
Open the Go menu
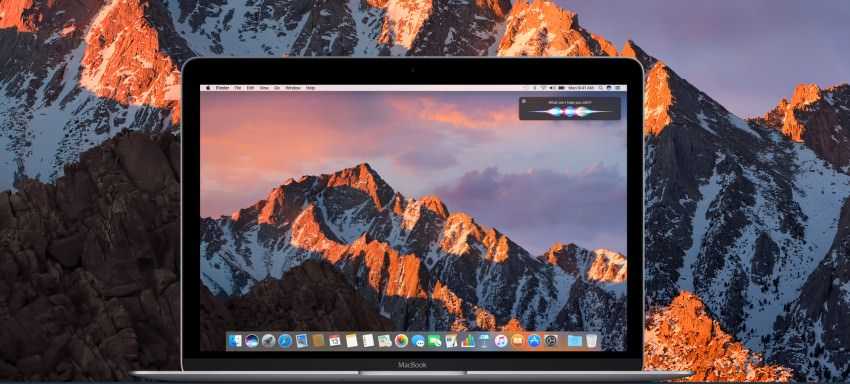(x=276, y=88)
